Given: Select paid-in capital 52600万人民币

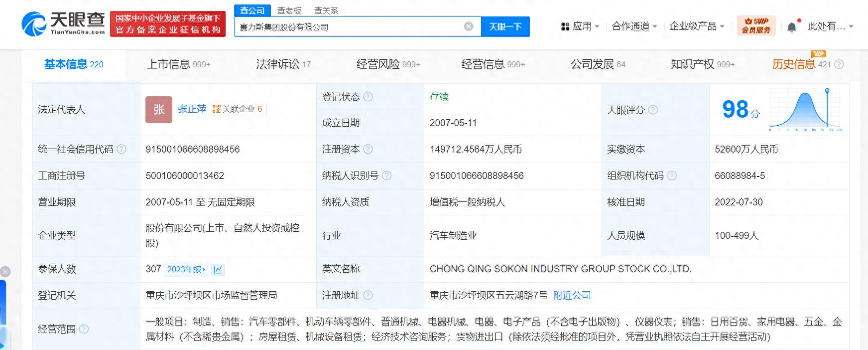Looking at the screenshot, I should click(746, 149).
